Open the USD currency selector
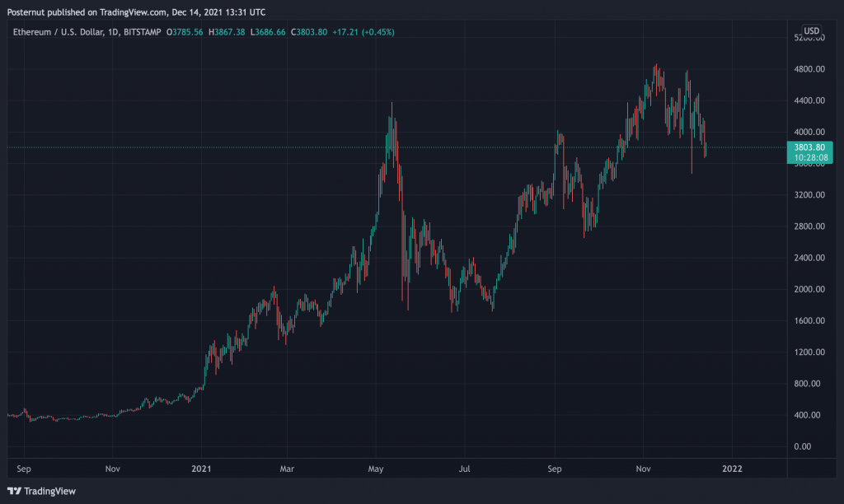Screen dimensions: 844x504 (x=812, y=31)
